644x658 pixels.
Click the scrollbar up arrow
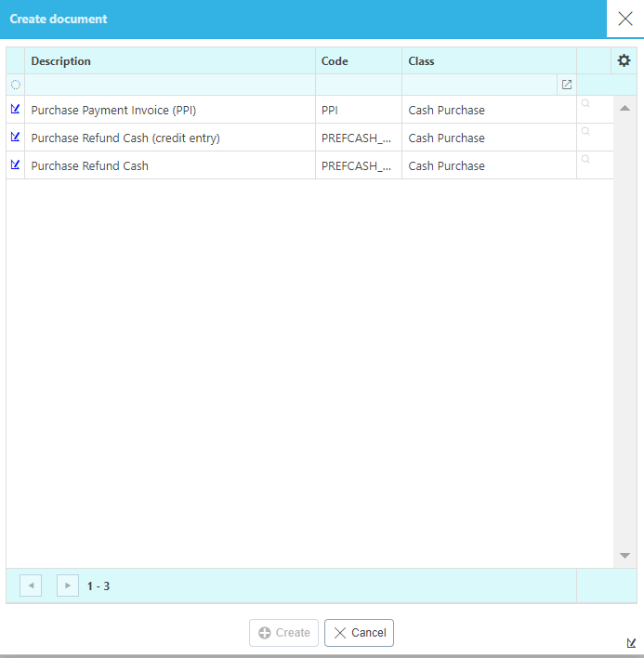click(624, 108)
